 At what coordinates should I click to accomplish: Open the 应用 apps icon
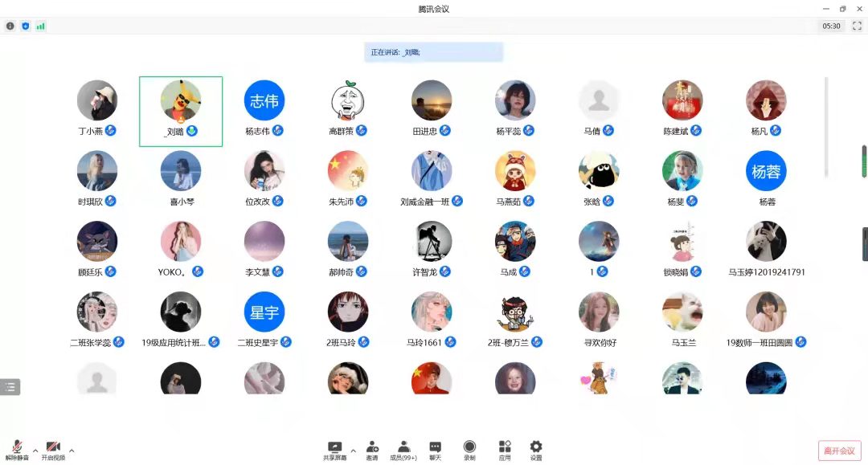tap(505, 450)
